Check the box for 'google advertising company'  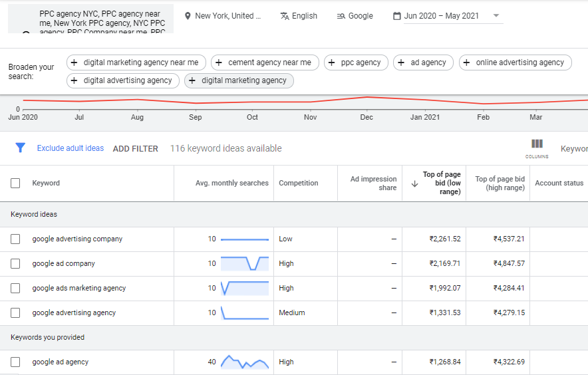15,239
